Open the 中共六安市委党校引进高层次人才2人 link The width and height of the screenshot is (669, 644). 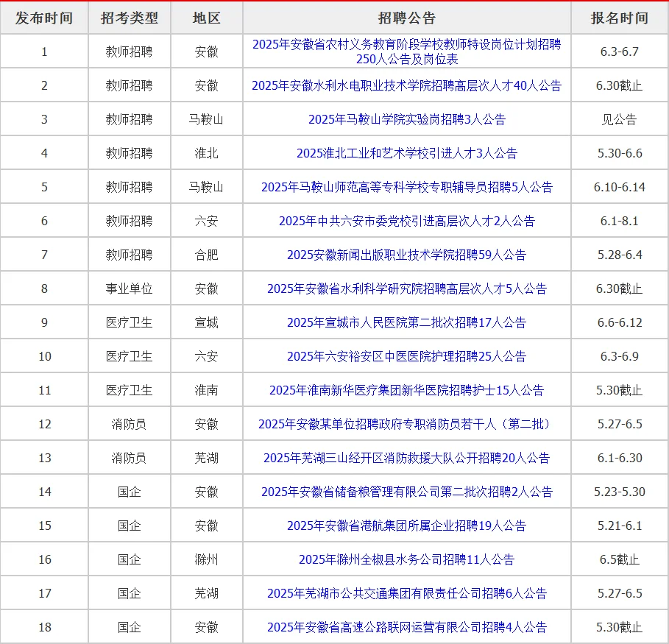[x=406, y=221]
